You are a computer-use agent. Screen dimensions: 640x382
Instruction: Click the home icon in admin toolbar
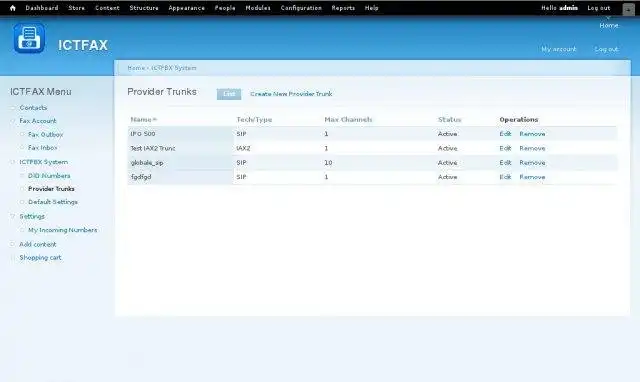click(x=13, y=8)
